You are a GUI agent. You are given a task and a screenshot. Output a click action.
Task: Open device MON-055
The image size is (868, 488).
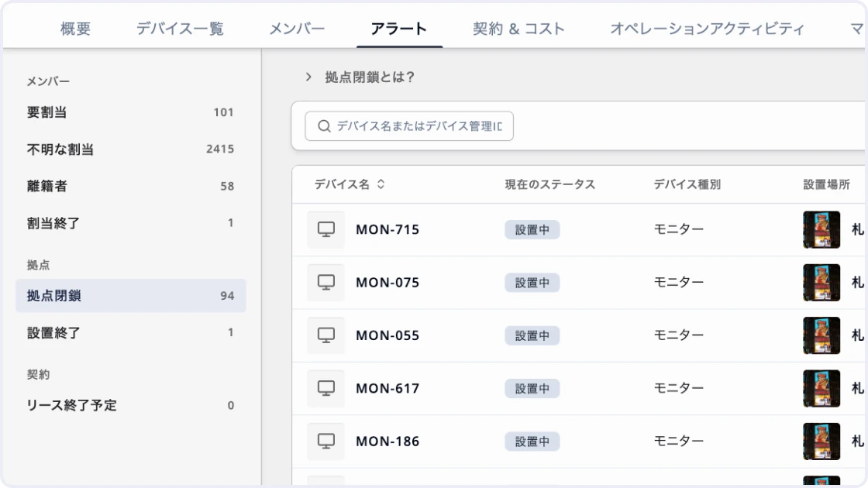click(x=387, y=336)
